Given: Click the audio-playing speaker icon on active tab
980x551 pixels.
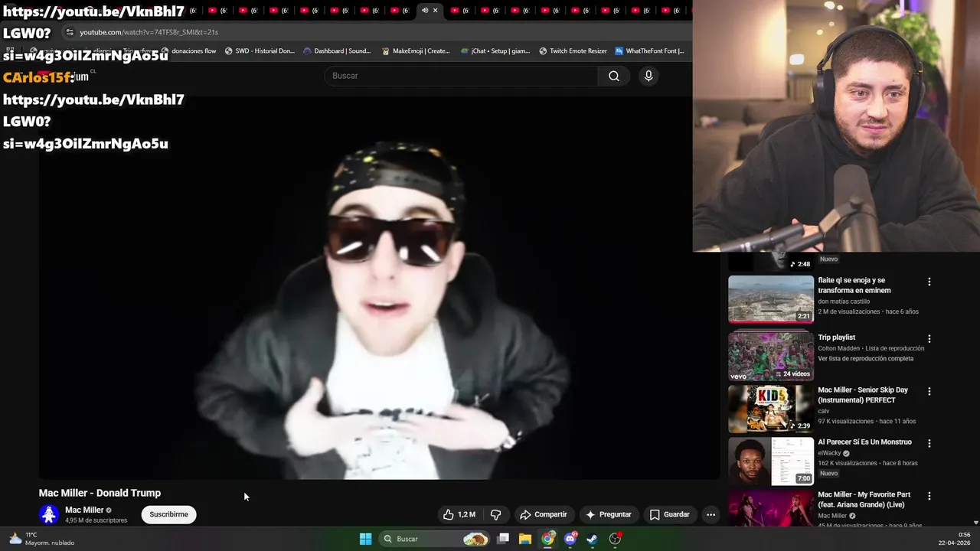Looking at the screenshot, I should click(425, 10).
